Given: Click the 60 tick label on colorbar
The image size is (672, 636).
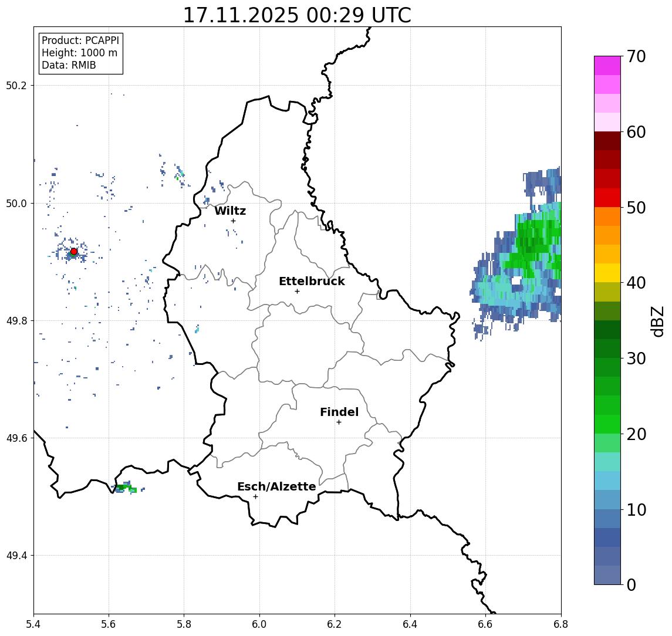Looking at the screenshot, I should coord(636,132).
